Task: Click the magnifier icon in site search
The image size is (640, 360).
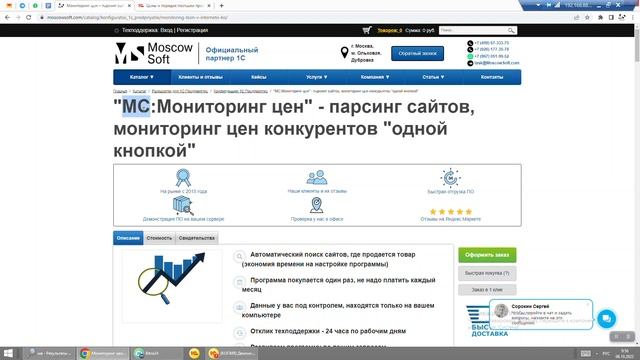Action: pyautogui.click(x=511, y=31)
